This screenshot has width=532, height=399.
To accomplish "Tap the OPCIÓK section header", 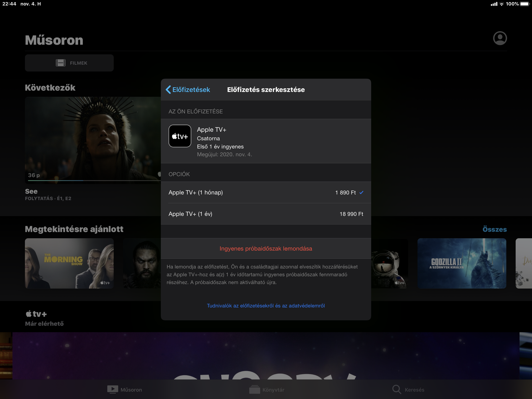I will [179, 174].
